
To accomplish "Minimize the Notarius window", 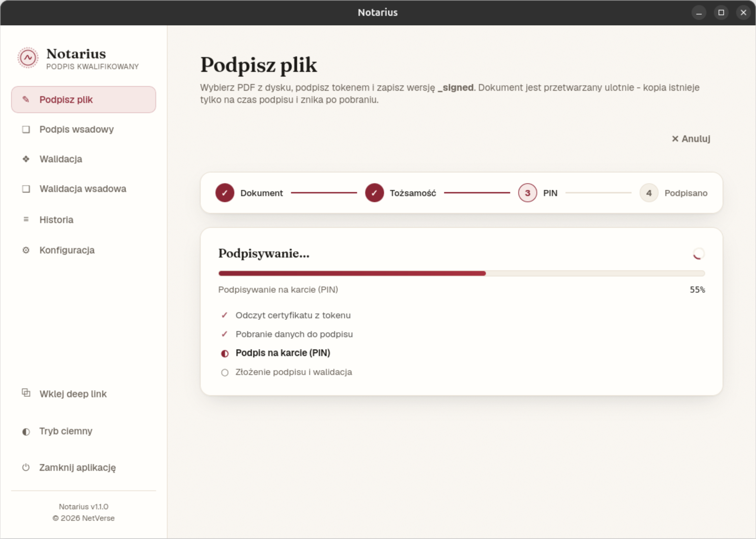I will (x=699, y=13).
